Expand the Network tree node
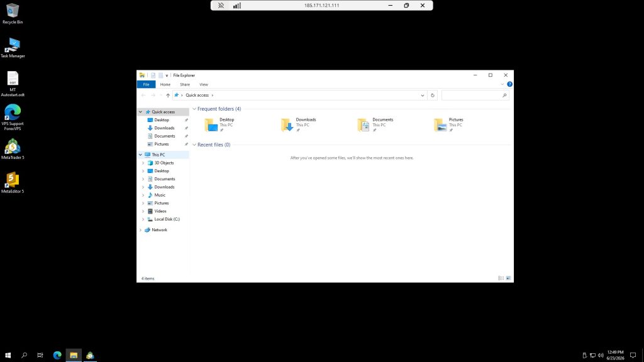Image resolution: width=644 pixels, height=362 pixels. (140, 230)
